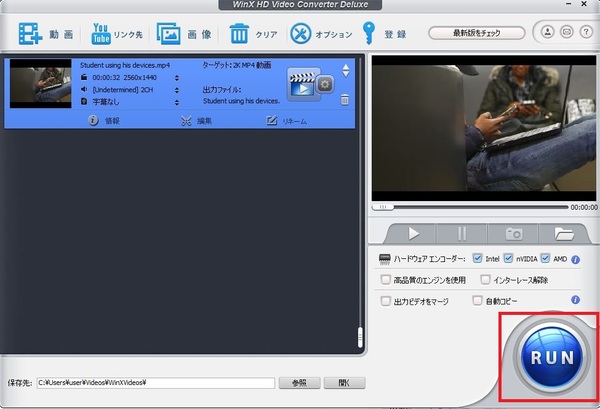Delete video item with small trash icon
This screenshot has height=409, width=600.
345,100
